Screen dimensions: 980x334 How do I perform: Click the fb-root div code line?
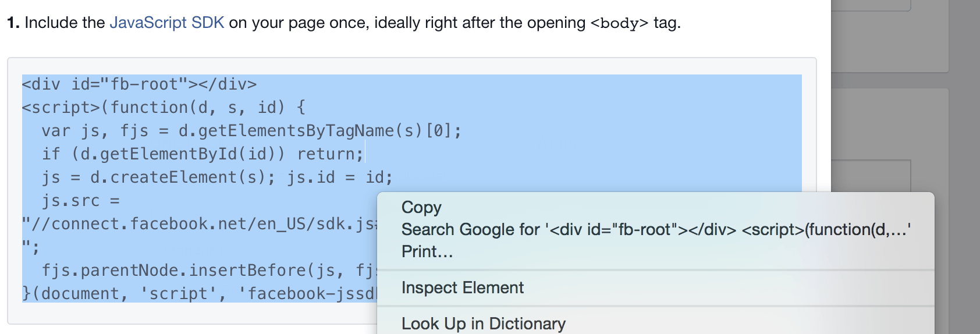(139, 84)
